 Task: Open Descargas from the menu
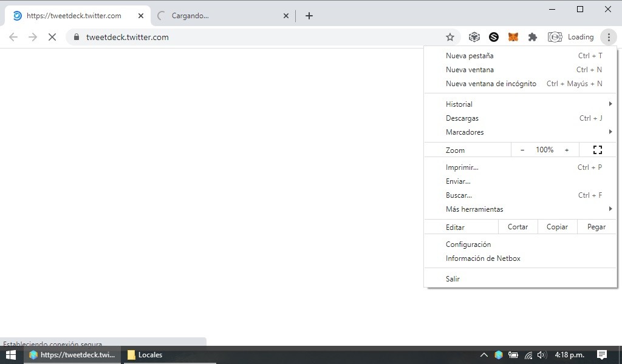coord(521,118)
